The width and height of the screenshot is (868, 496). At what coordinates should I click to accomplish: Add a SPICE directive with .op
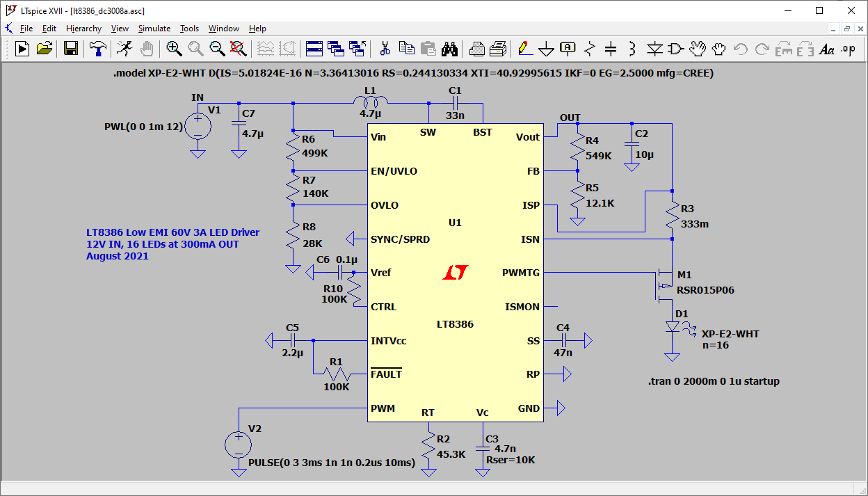click(x=849, y=48)
